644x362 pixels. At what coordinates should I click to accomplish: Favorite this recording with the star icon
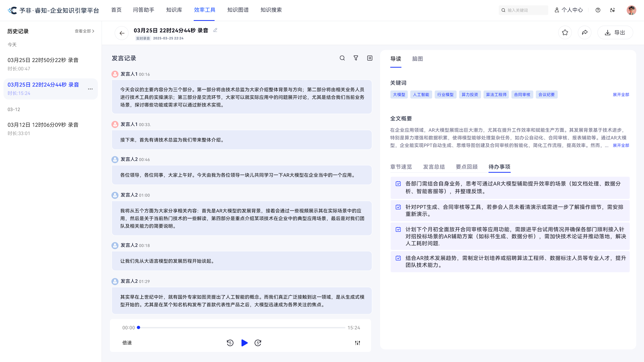tap(565, 32)
